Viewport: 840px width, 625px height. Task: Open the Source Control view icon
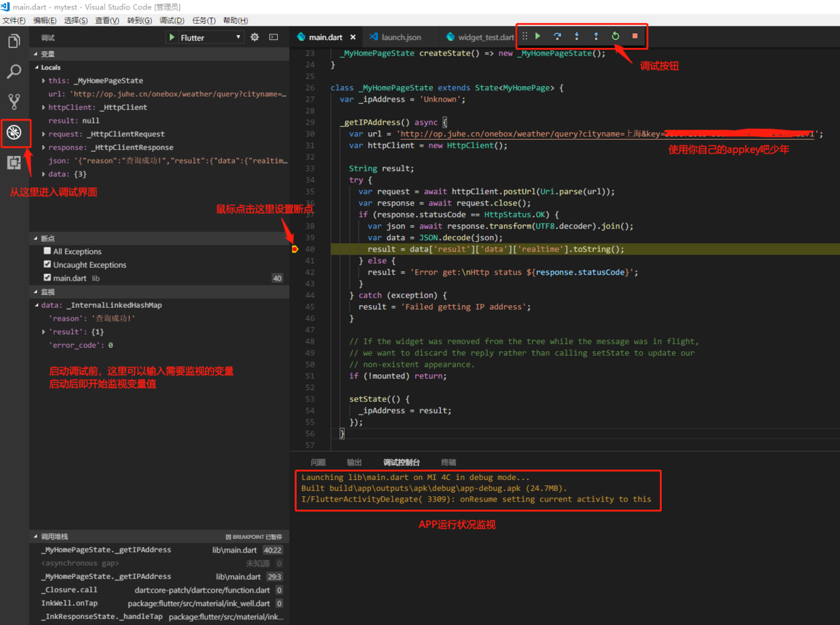[14, 102]
